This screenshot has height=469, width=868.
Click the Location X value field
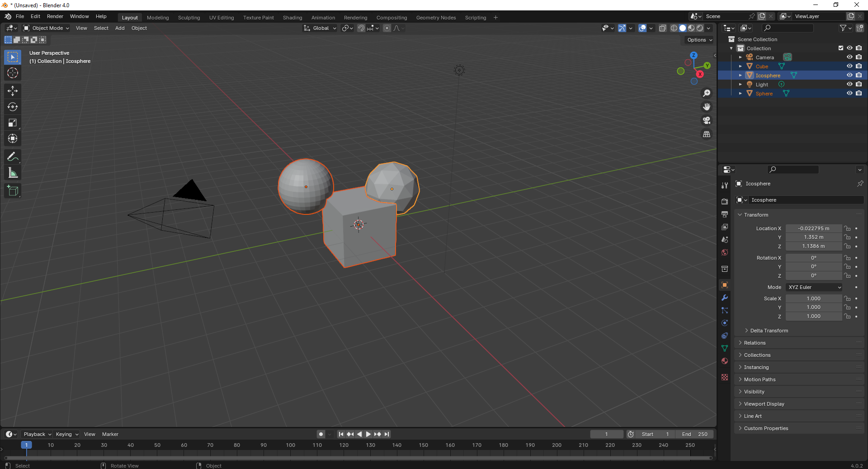tap(813, 228)
